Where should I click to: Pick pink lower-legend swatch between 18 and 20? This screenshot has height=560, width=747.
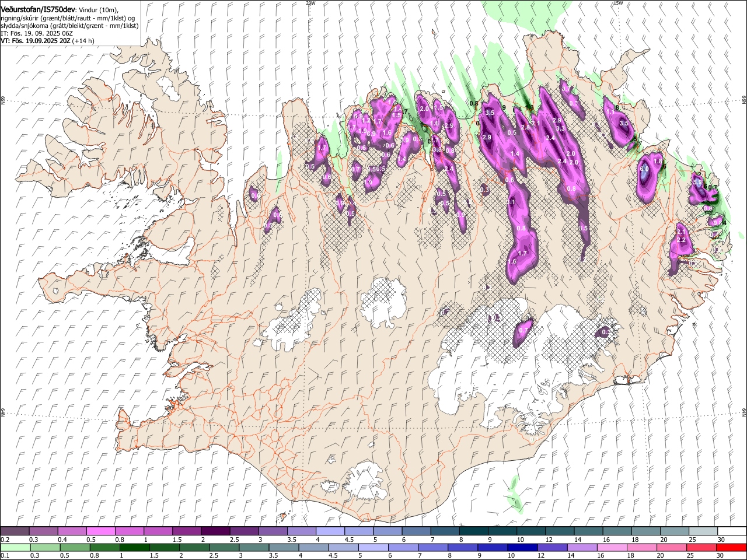click(643, 547)
